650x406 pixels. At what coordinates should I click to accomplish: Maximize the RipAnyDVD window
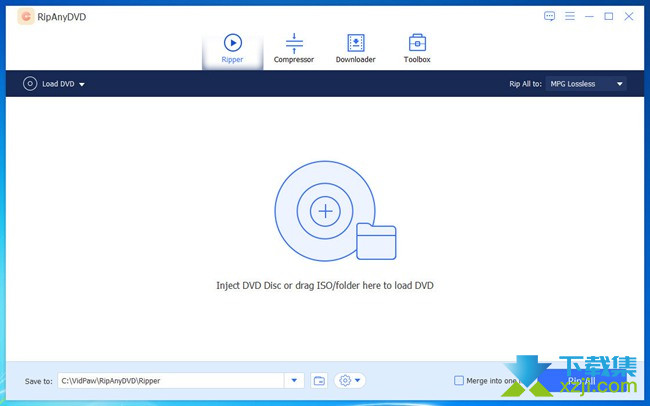(609, 16)
